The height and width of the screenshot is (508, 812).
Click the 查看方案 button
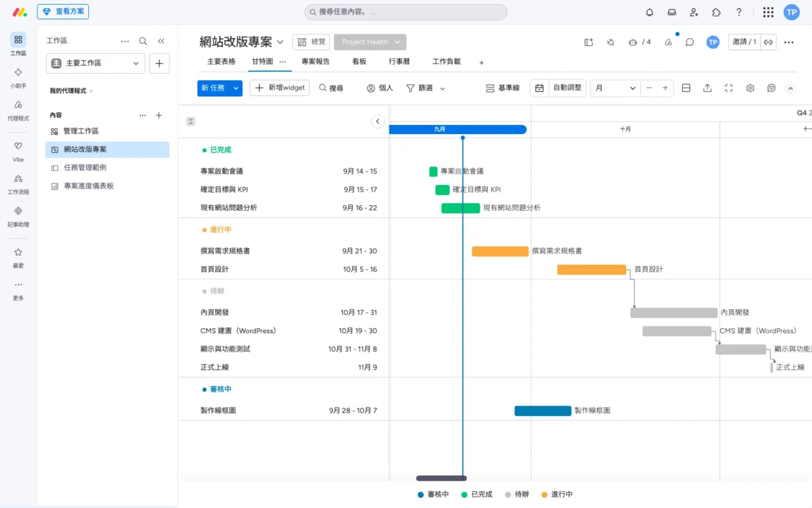[x=63, y=12]
